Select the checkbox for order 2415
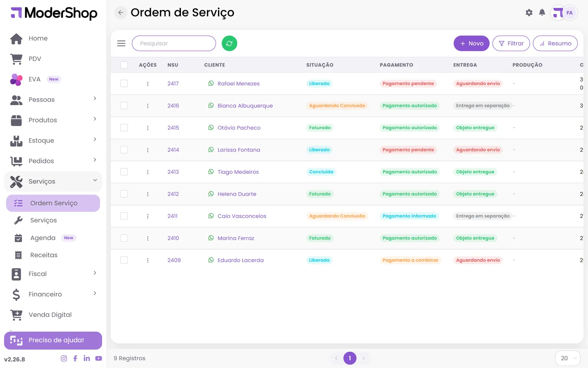 point(124,128)
